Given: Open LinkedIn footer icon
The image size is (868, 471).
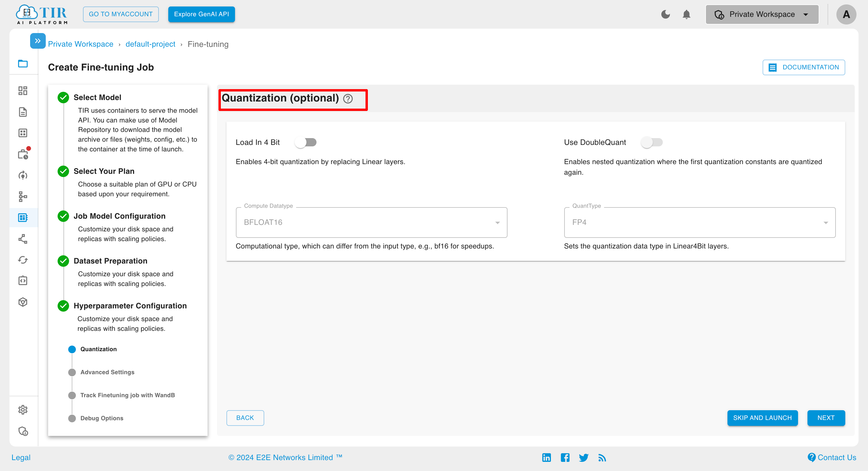Looking at the screenshot, I should pyautogui.click(x=546, y=457).
